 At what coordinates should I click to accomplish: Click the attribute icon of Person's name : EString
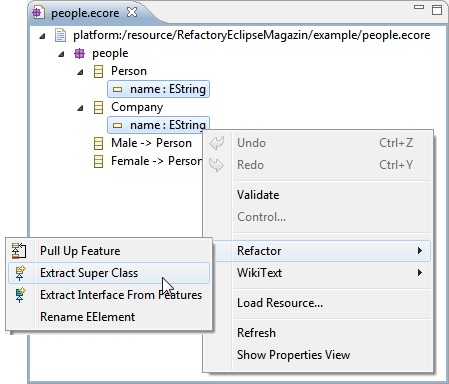117,89
